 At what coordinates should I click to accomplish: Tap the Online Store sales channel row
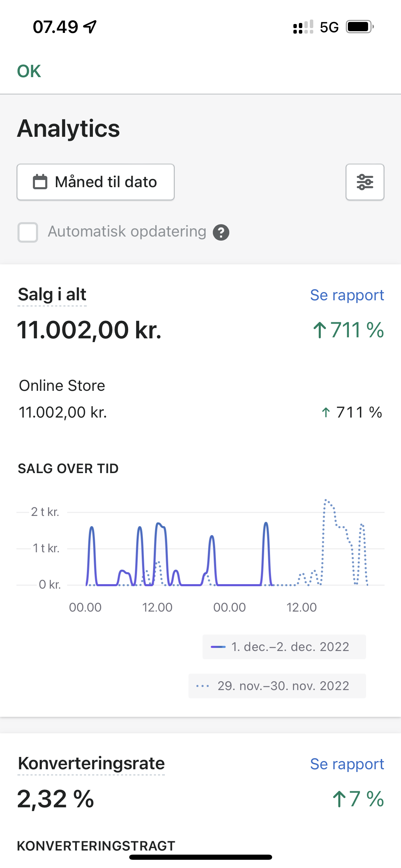[62, 386]
